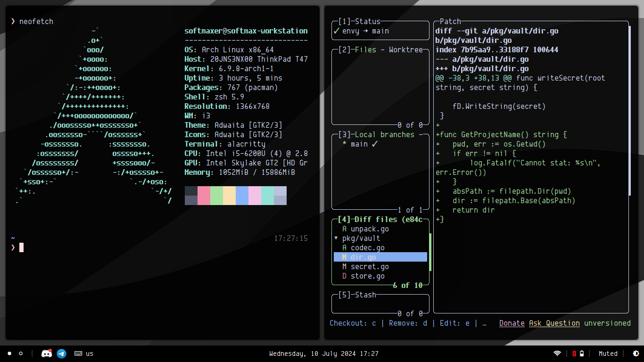
Task: Click the yellow neofetch color block
Action: (x=229, y=196)
